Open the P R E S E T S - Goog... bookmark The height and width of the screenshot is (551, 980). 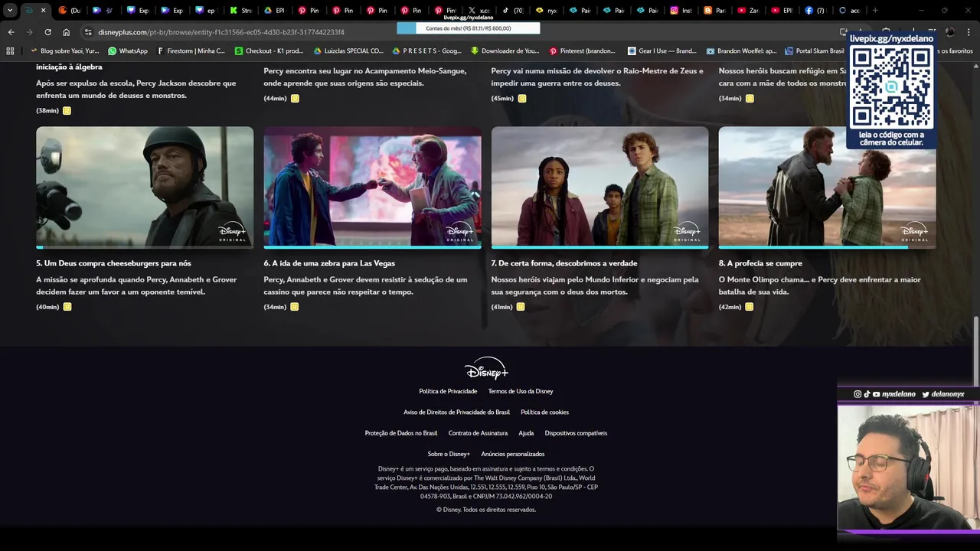coord(427,51)
